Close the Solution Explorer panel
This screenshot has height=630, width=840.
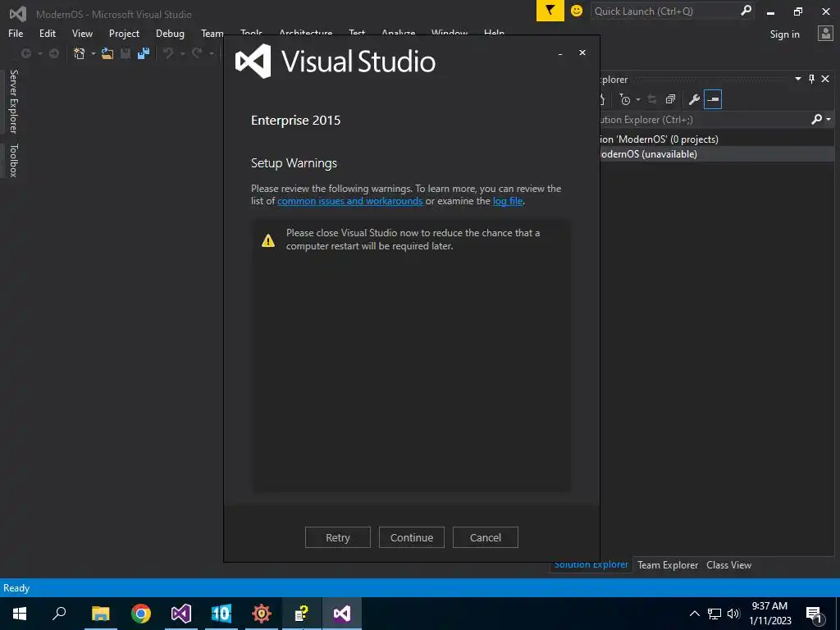tap(825, 79)
